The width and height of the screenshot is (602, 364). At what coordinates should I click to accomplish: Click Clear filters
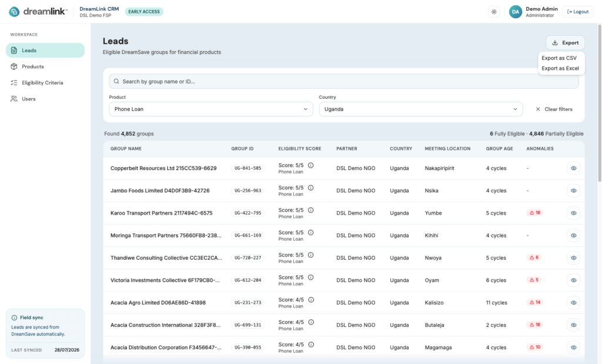[554, 109]
